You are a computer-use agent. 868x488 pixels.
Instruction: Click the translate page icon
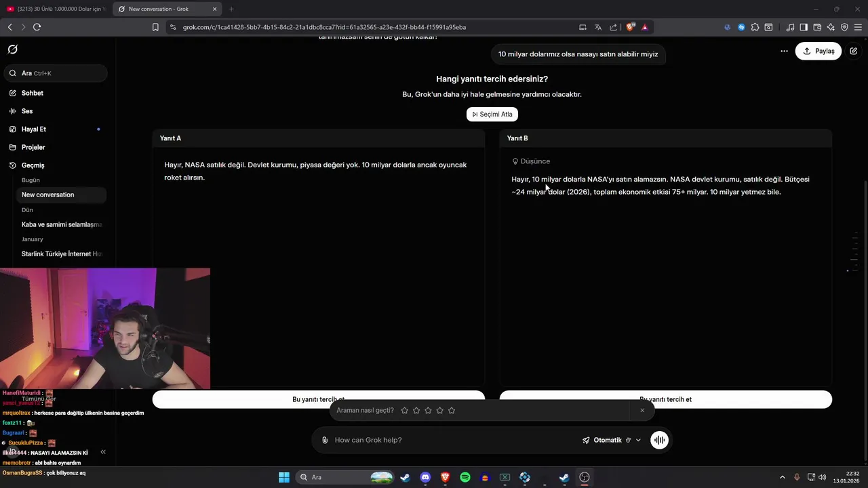click(x=598, y=27)
